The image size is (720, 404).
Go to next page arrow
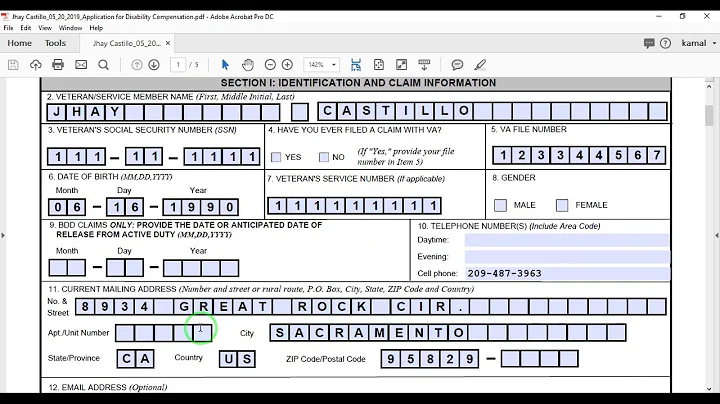[154, 65]
